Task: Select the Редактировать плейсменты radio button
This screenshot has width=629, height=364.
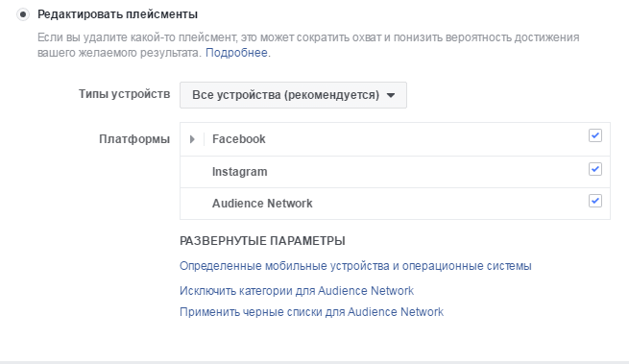Action: pos(23,14)
